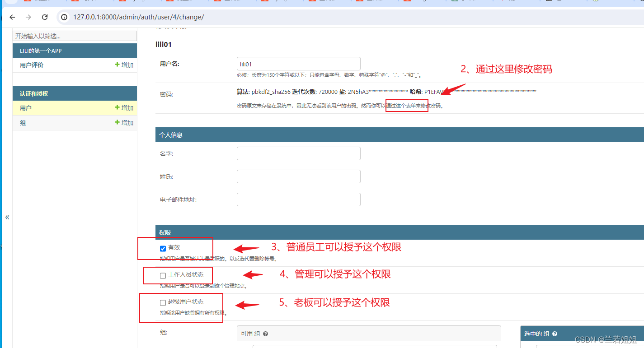Open 认证和授权 section link

(34, 94)
